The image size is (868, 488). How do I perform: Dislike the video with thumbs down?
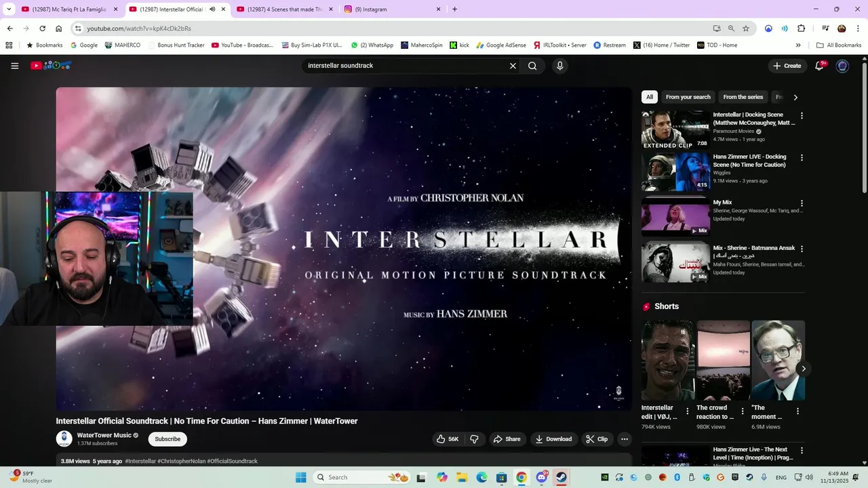coord(474,439)
